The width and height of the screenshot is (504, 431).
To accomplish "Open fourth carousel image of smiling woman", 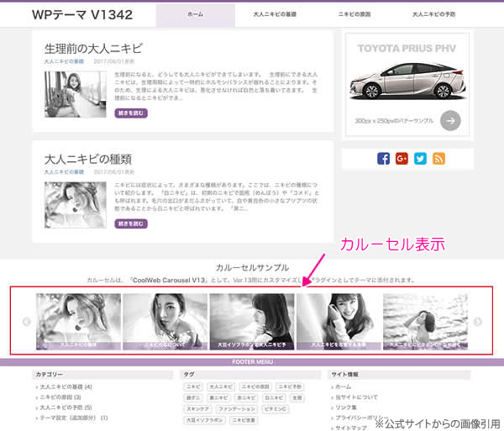I will point(339,322).
